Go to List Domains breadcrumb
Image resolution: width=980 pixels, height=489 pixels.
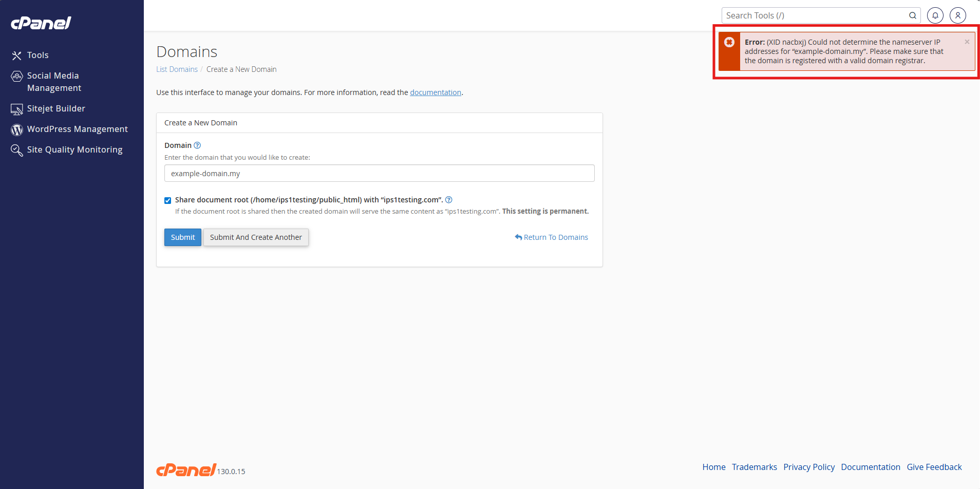tap(177, 69)
